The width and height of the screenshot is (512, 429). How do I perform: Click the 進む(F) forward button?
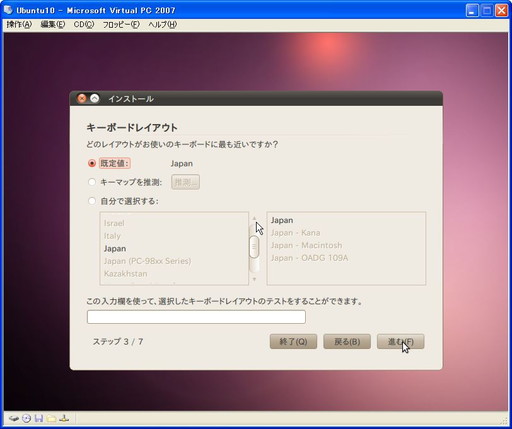(401, 342)
